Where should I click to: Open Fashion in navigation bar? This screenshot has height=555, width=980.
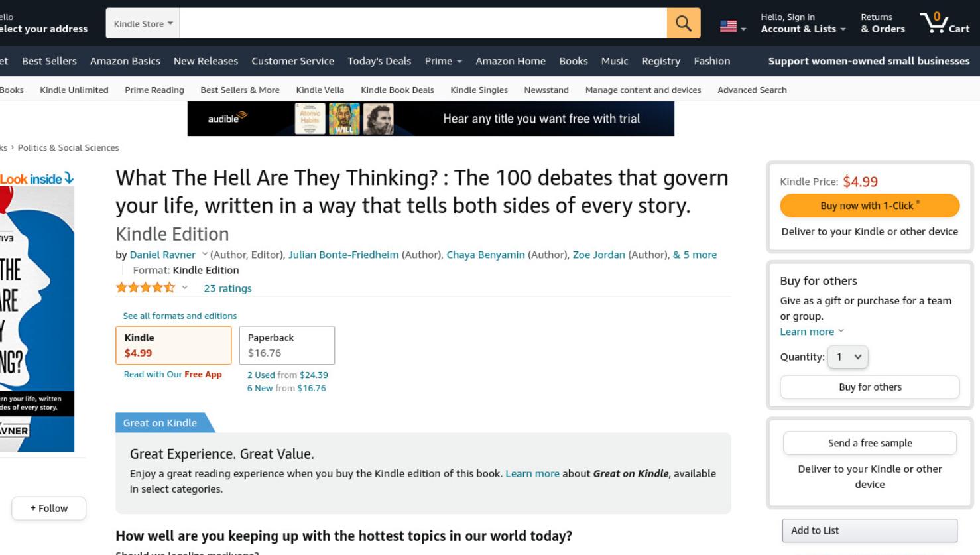pyautogui.click(x=712, y=61)
